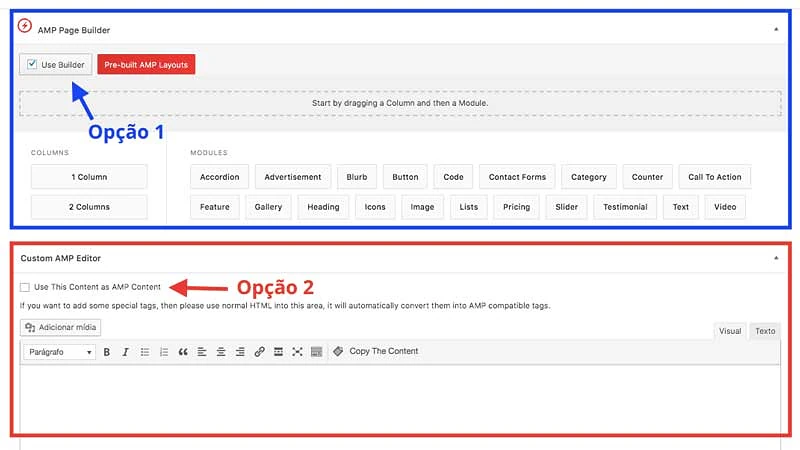Toggle bold formatting in the editor toolbar
This screenshot has height=450, width=800.
107,352
